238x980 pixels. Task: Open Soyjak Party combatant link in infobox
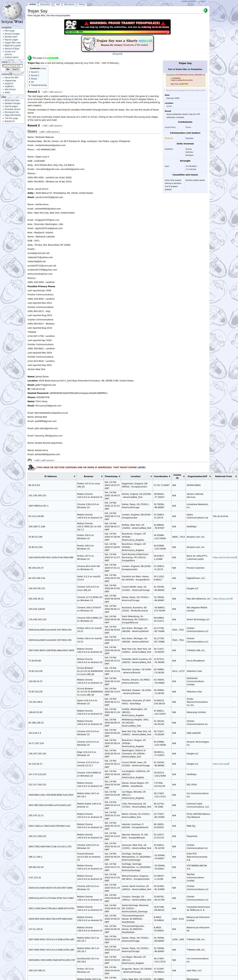[x=170, y=127]
